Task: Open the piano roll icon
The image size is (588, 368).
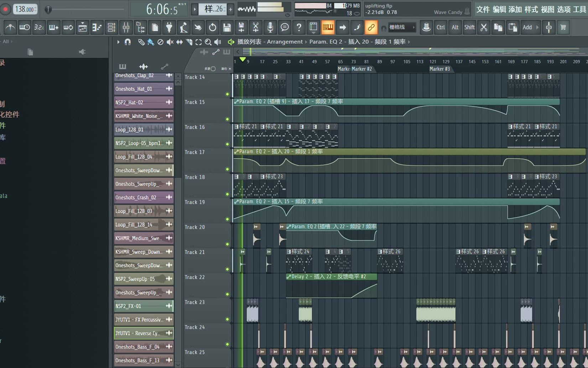Action: pyautogui.click(x=97, y=27)
